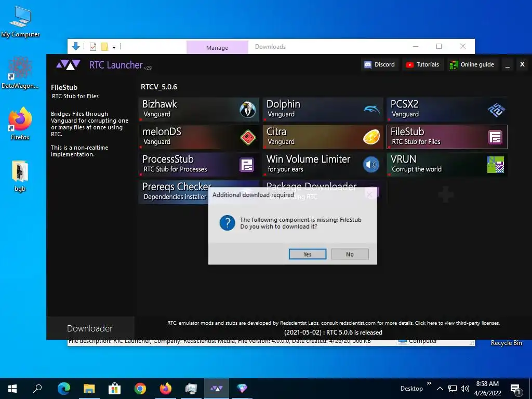Select the Downloader panel in sidebar
The height and width of the screenshot is (399, 532).
coord(90,328)
